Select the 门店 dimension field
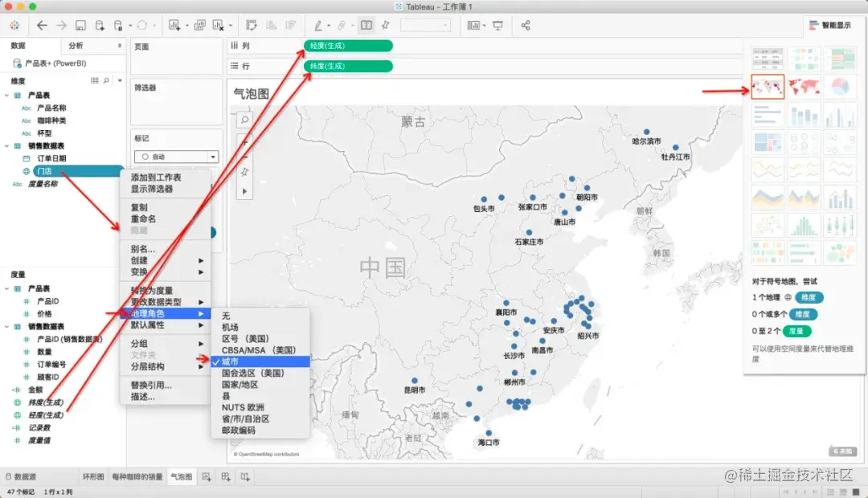Screen dimensions: 868x498 click(77, 171)
